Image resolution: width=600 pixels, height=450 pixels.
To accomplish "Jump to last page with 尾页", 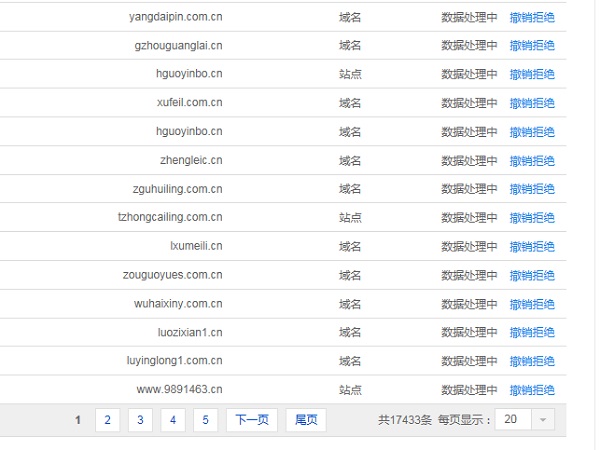I will tap(306, 420).
